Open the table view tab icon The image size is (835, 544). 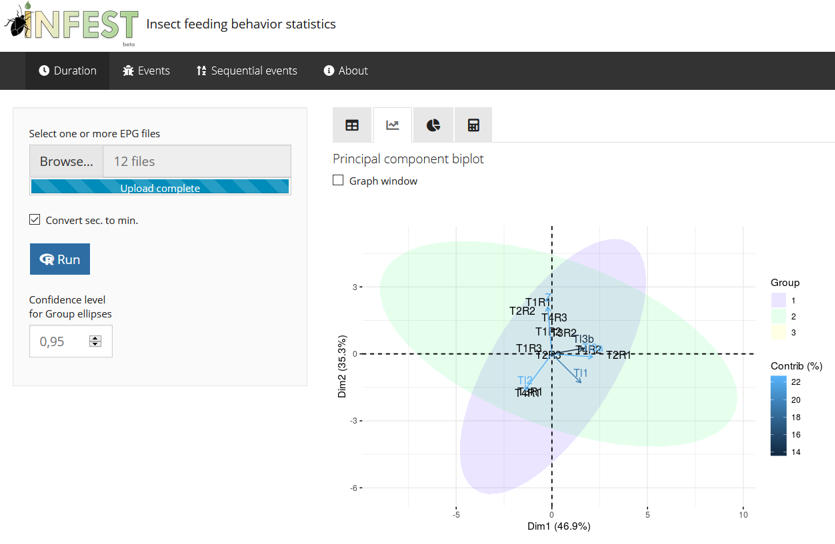click(352, 125)
